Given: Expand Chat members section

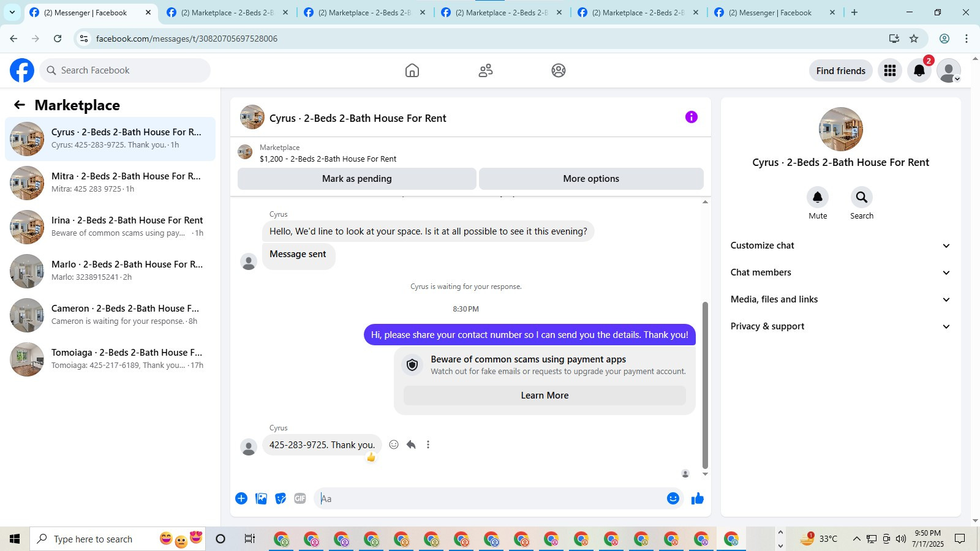Looking at the screenshot, I should [840, 272].
